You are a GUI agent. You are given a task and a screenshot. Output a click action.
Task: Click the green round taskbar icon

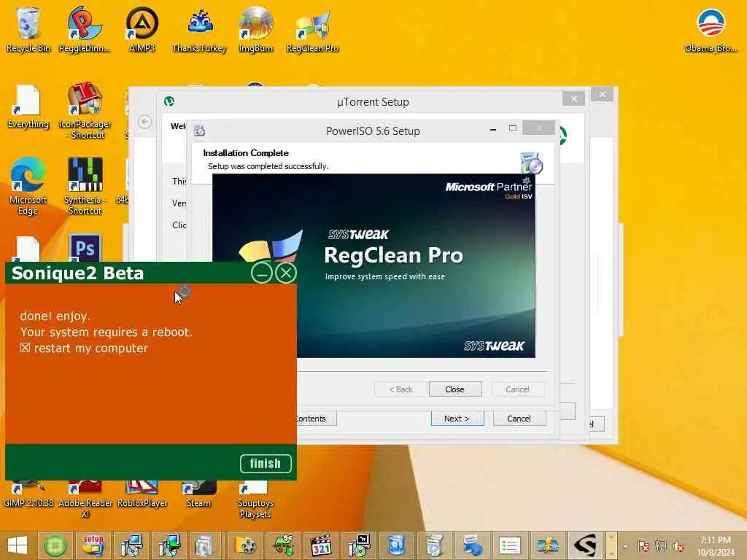[55, 545]
